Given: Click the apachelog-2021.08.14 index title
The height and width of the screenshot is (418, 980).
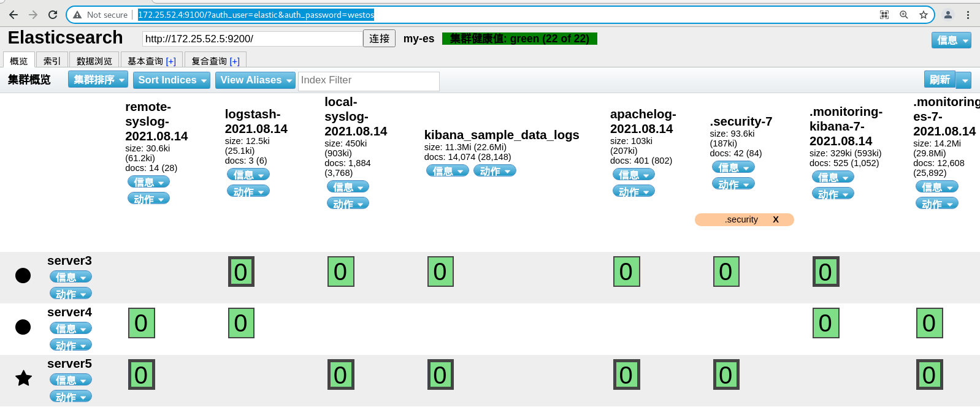Looking at the screenshot, I should 643,121.
